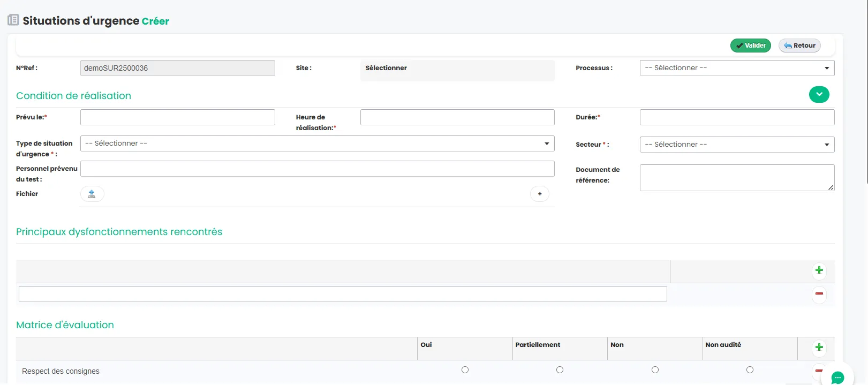Screen dimensions: 868x385
Task: Focus the Heure de réalisation field
Action: coord(457,117)
